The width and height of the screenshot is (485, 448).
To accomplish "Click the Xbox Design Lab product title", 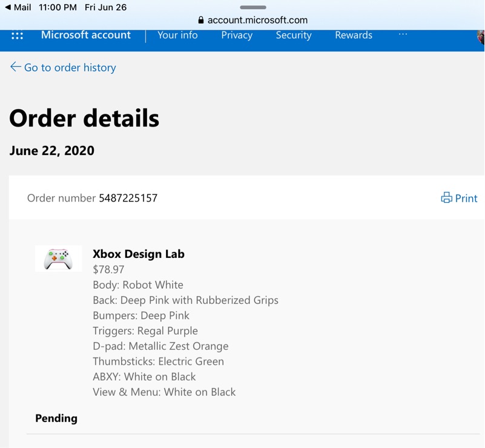I will tap(139, 254).
